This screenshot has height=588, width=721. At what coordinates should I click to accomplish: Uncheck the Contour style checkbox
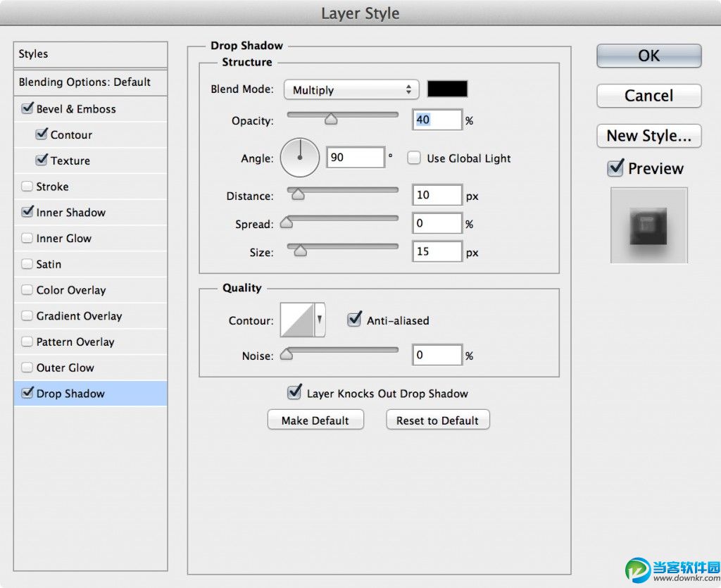click(42, 135)
